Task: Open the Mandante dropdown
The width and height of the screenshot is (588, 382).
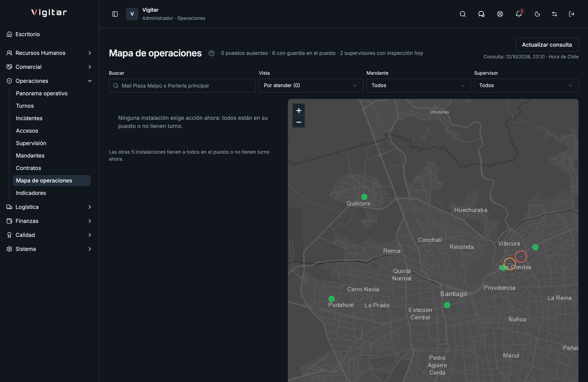Action: (418, 86)
